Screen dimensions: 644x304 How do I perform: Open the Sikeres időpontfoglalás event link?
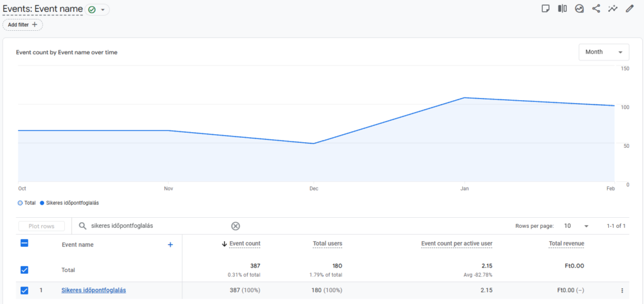[x=94, y=290]
